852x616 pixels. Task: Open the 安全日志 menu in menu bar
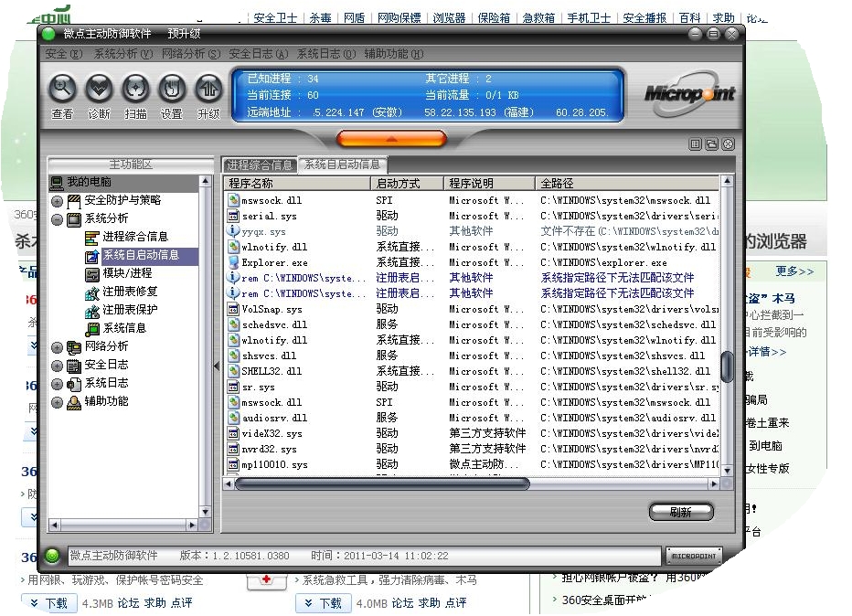pos(259,54)
